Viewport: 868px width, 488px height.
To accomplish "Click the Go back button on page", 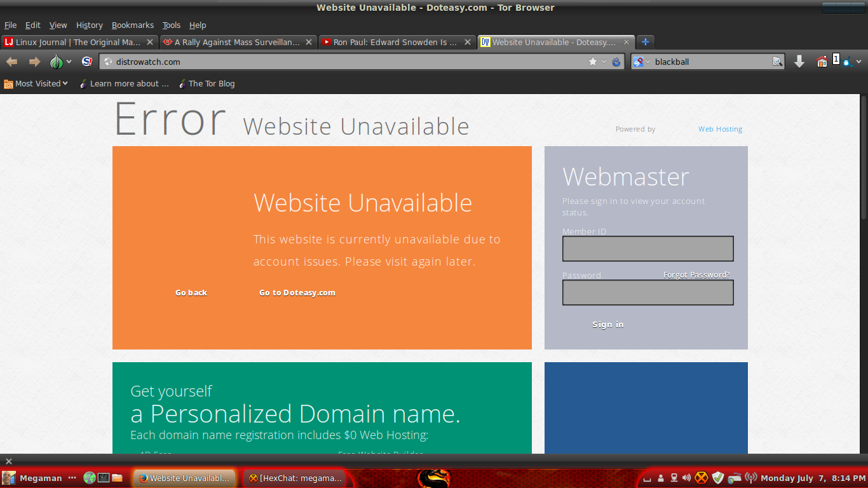I will point(191,292).
